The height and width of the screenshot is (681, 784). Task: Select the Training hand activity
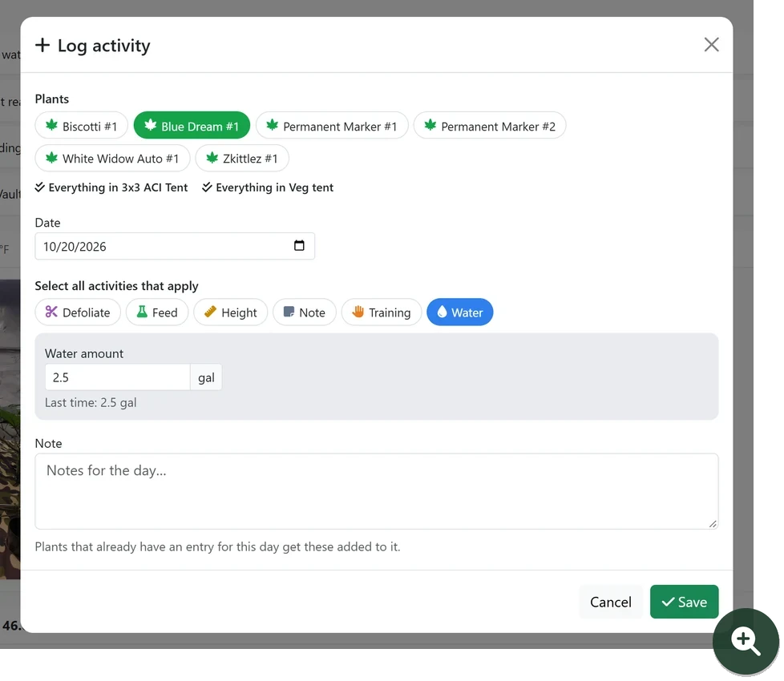tap(382, 312)
